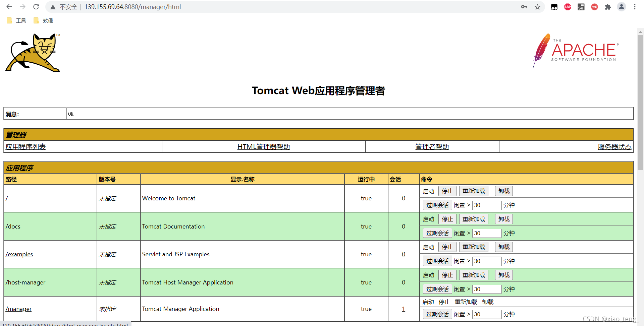Click session count 0 for Host Manager Application
The image size is (644, 326).
(x=404, y=282)
